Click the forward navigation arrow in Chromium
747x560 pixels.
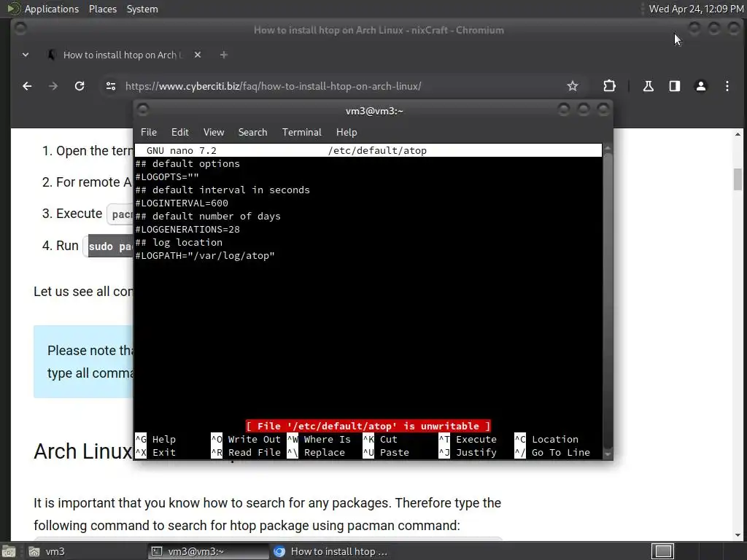53,86
